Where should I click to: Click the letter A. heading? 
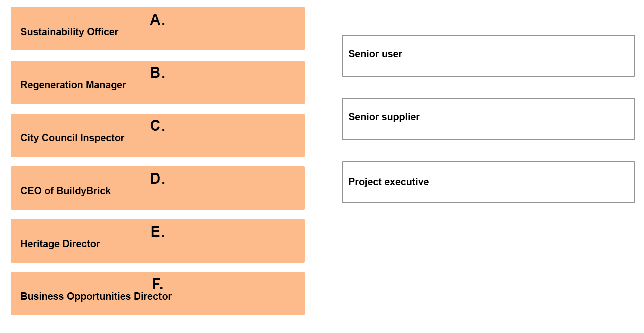157,20
